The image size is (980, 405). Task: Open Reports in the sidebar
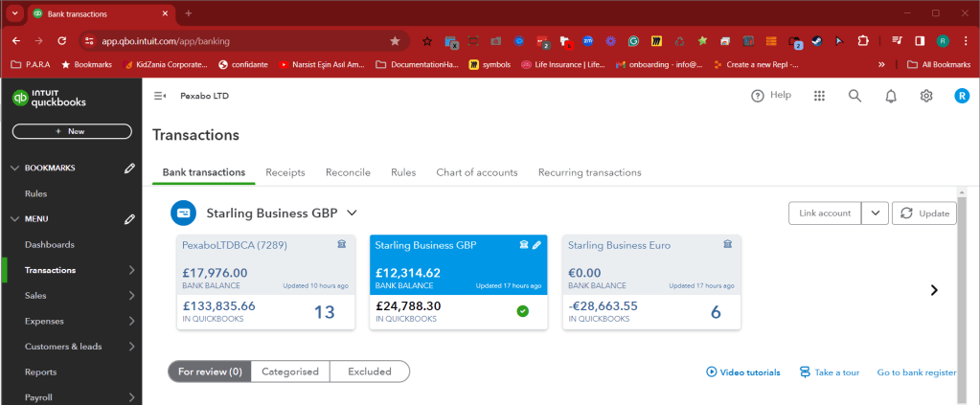click(40, 371)
